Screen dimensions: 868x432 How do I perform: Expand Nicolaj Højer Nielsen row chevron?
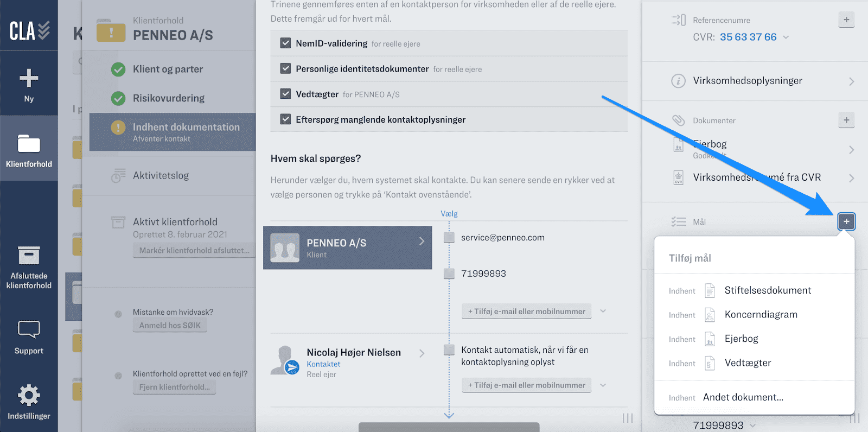coord(422,353)
